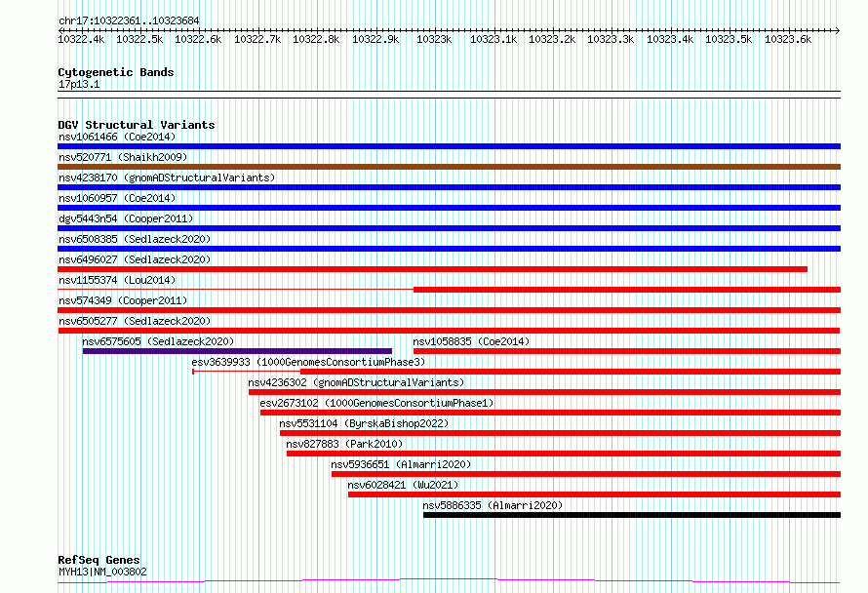Click the brown nsv520771 variant bar
Image resolution: width=868 pixels, height=593 pixels.
pos(449,167)
